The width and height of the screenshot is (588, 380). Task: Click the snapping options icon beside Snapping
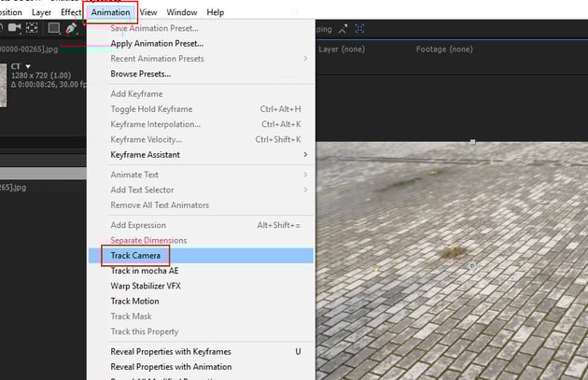pyautogui.click(x=343, y=29)
